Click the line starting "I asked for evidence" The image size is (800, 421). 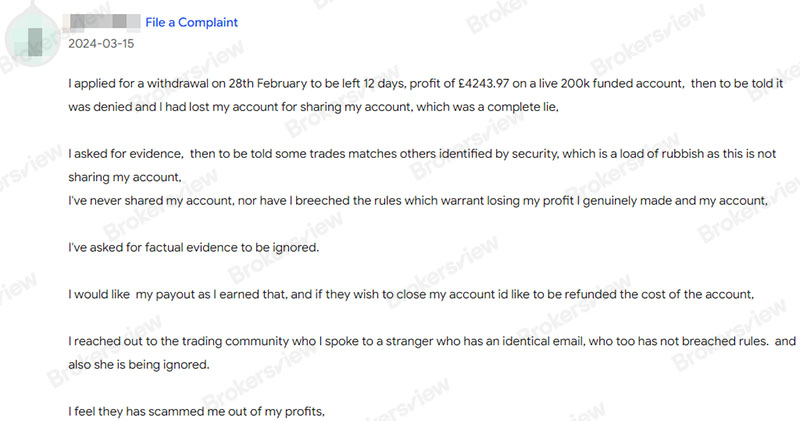coord(300,157)
